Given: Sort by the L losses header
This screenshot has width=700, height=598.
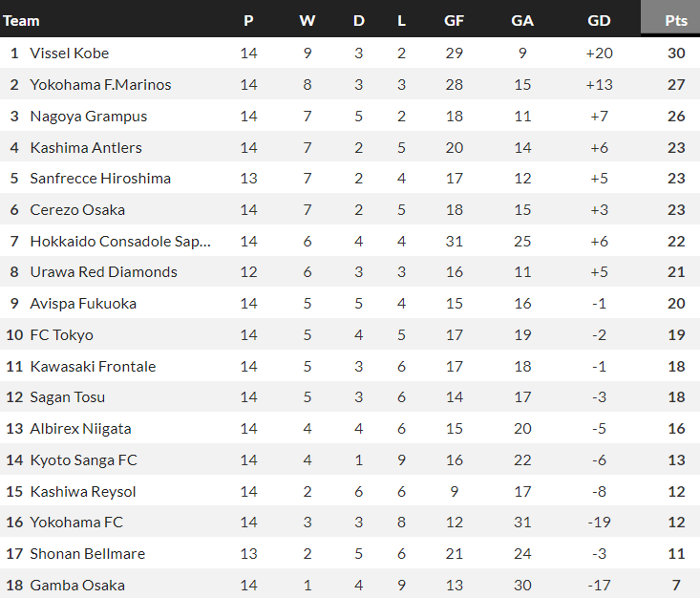Looking at the screenshot, I should pos(401,20).
